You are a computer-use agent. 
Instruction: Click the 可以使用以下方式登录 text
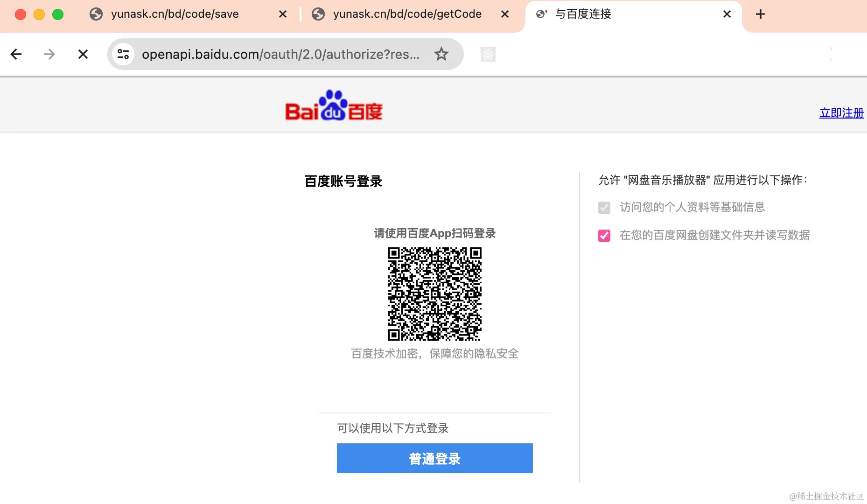(x=392, y=428)
